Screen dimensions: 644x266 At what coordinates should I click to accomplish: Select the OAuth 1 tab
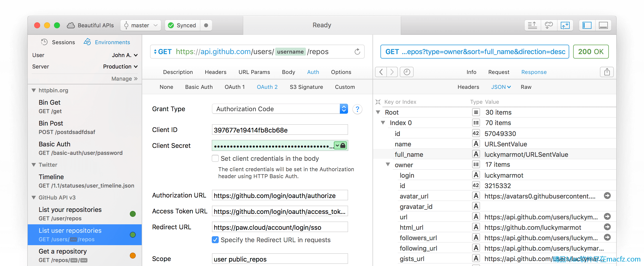(235, 87)
